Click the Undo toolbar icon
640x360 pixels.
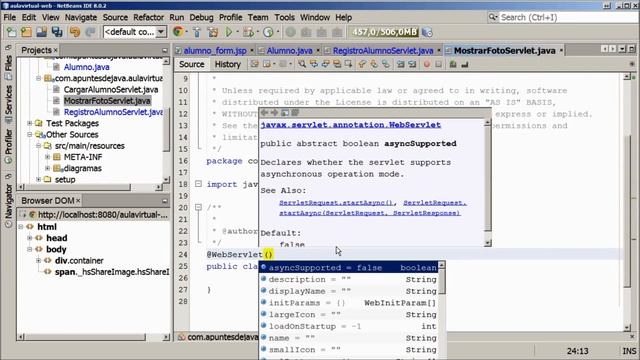coord(75,32)
